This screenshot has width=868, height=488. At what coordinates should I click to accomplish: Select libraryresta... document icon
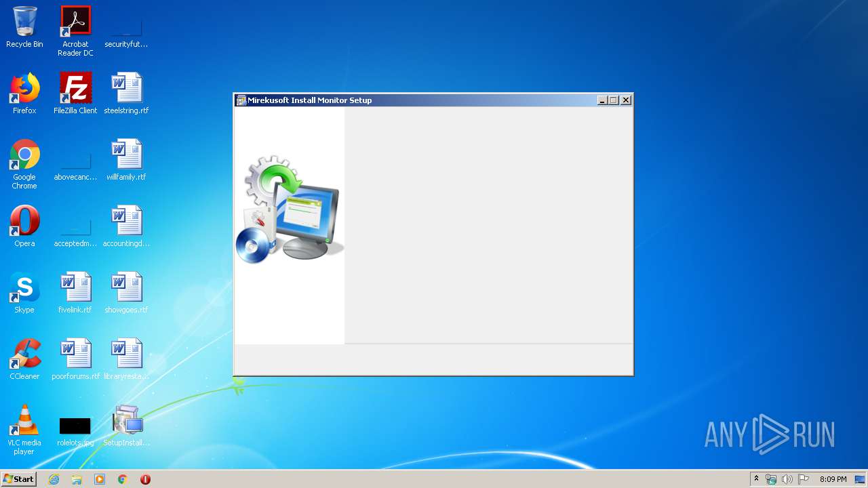pyautogui.click(x=126, y=359)
